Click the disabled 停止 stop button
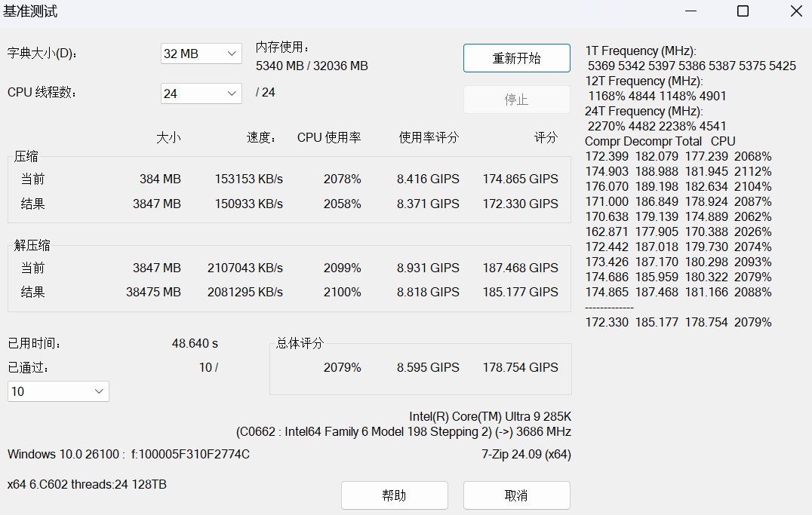812x515 pixels. tap(516, 99)
